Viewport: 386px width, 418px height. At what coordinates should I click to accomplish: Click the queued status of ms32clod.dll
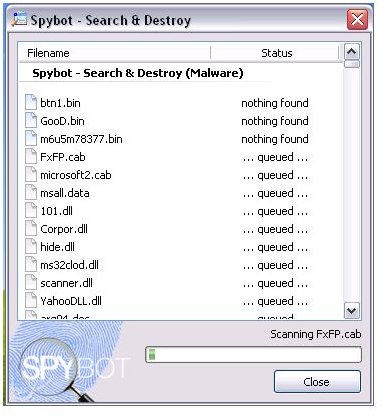pos(275,265)
